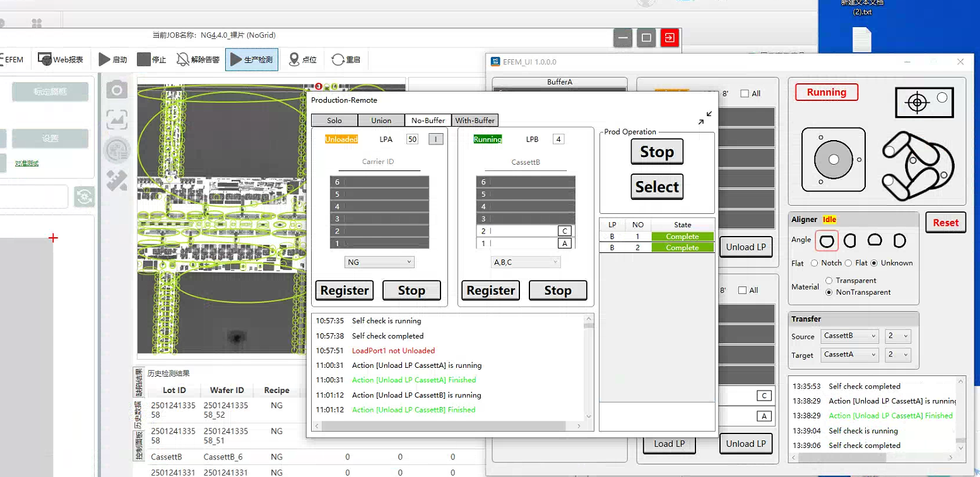Select the Unknown flat radio button
The image size is (980, 477).
point(874,263)
